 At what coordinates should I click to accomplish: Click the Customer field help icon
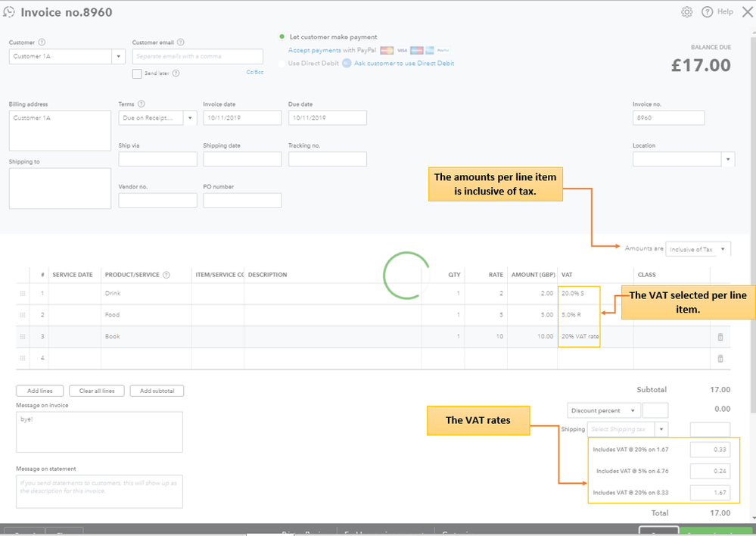tap(42, 42)
